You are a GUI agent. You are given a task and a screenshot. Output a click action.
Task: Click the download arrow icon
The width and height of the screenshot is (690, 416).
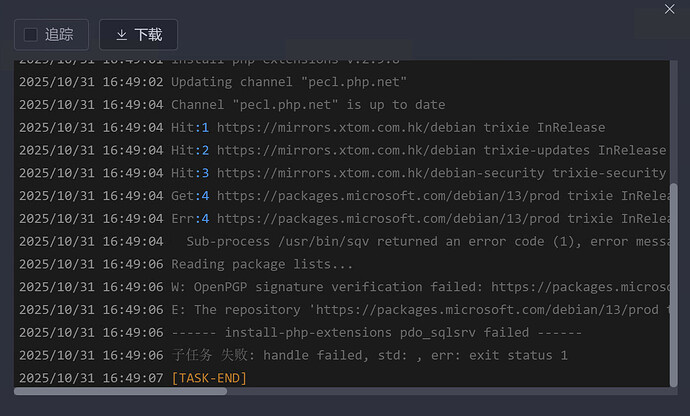click(x=122, y=34)
